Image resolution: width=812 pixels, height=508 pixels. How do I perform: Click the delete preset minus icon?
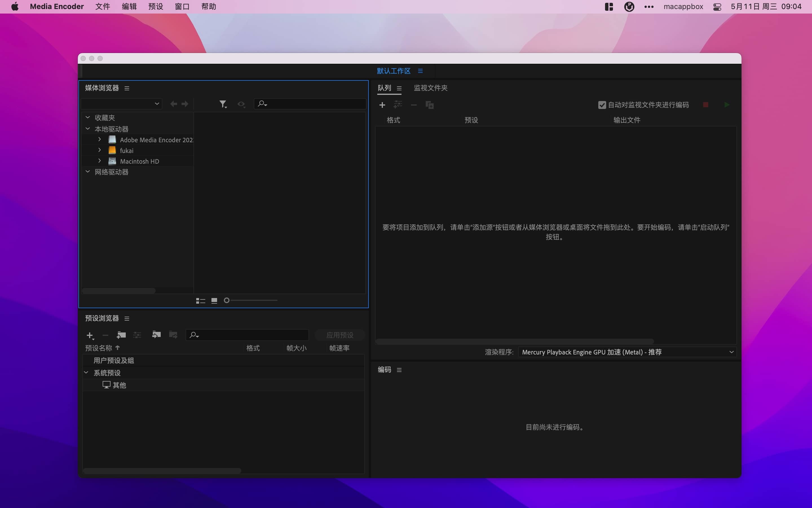point(105,335)
